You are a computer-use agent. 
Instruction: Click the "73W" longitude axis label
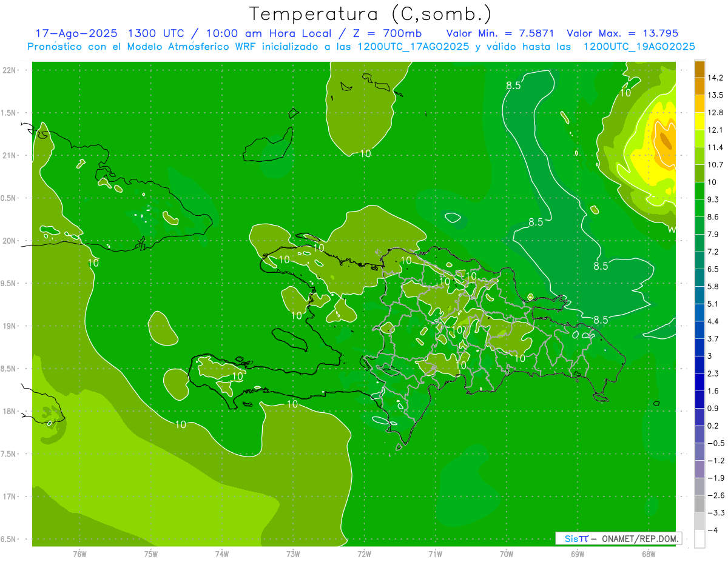point(293,554)
